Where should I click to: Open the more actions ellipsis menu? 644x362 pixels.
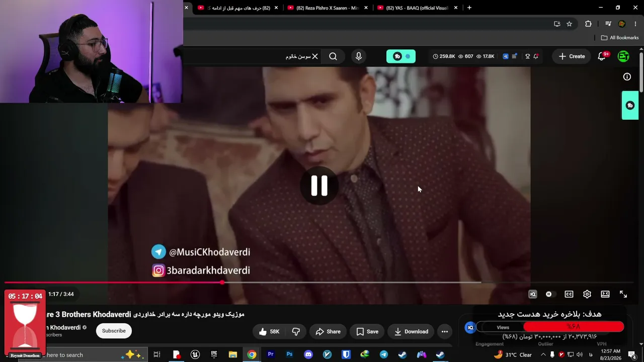point(445,331)
